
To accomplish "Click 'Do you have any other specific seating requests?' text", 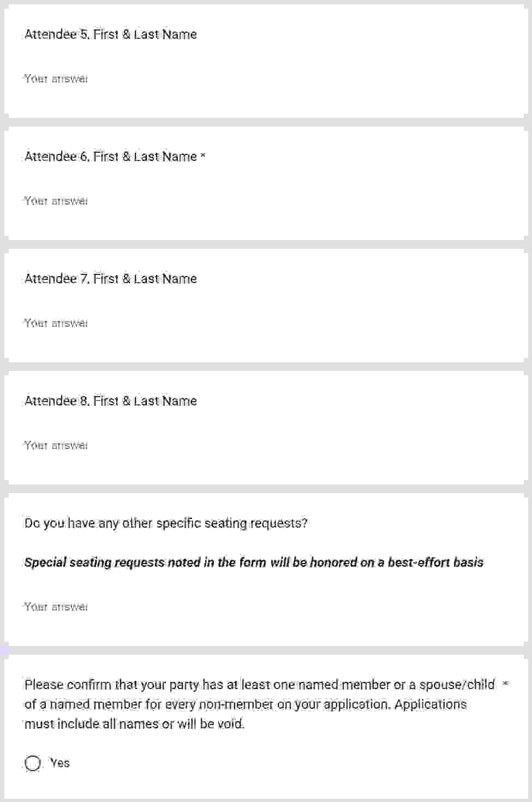I will pyautogui.click(x=166, y=523).
